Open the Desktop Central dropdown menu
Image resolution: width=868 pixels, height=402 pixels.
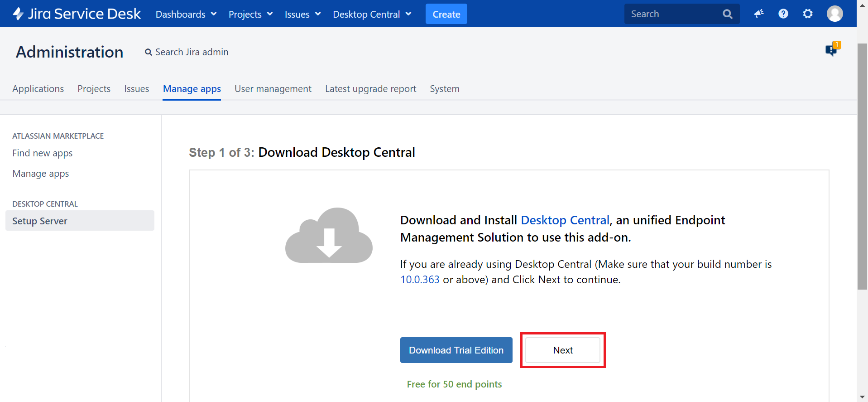(x=372, y=14)
